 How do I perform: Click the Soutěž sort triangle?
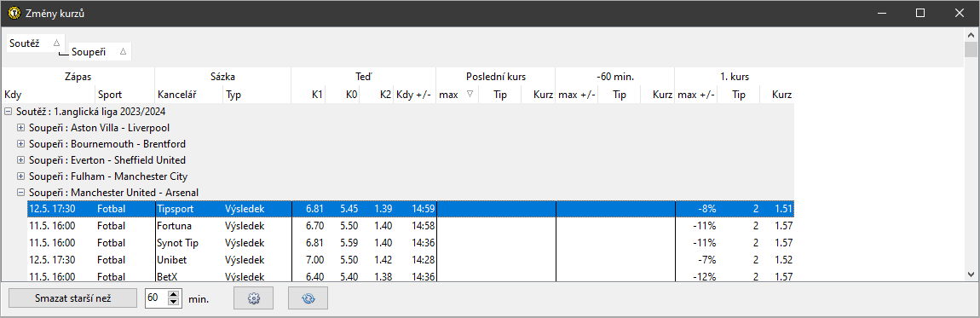(x=56, y=43)
